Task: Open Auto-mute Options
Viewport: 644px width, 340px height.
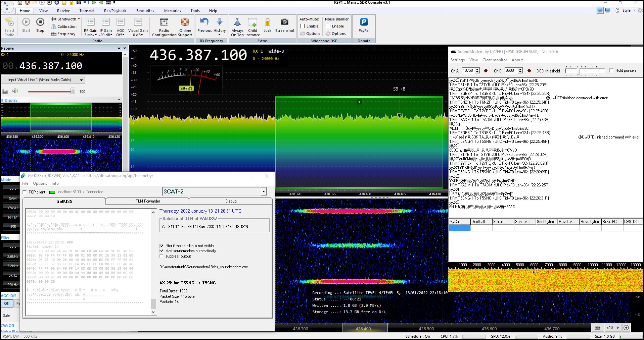Action: tap(310, 34)
